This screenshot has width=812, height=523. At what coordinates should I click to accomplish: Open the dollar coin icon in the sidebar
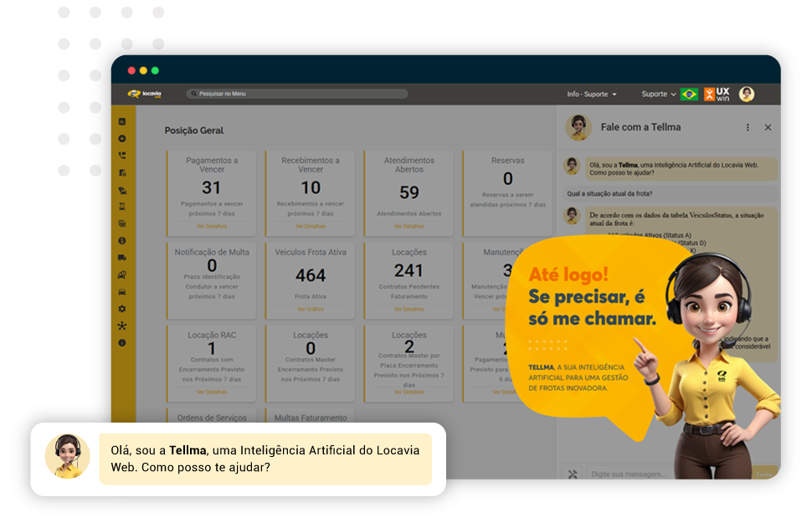122,241
